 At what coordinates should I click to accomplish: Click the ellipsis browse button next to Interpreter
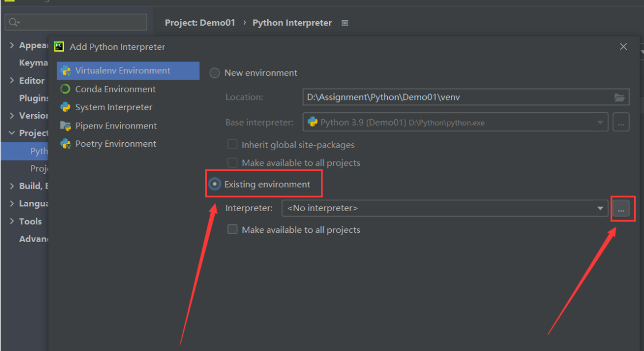pyautogui.click(x=621, y=208)
